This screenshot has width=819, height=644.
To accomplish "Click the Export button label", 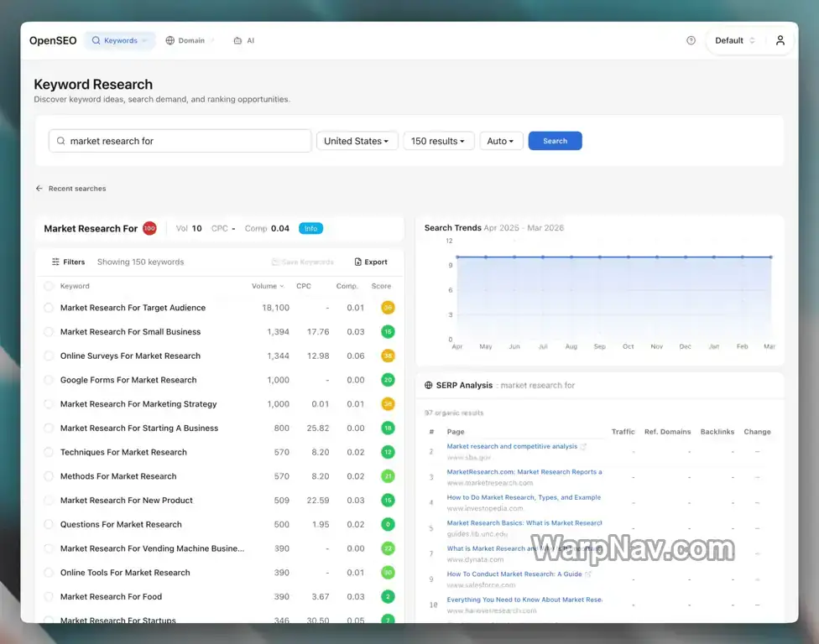I will (x=376, y=262).
